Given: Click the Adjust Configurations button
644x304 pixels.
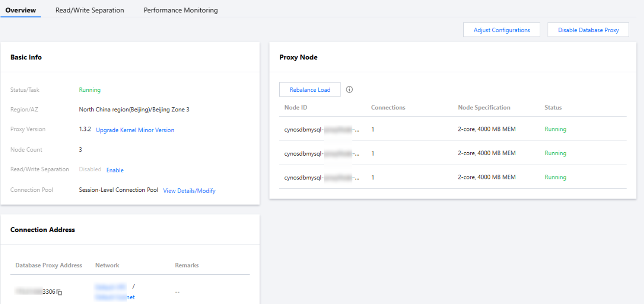Looking at the screenshot, I should pyautogui.click(x=502, y=30).
